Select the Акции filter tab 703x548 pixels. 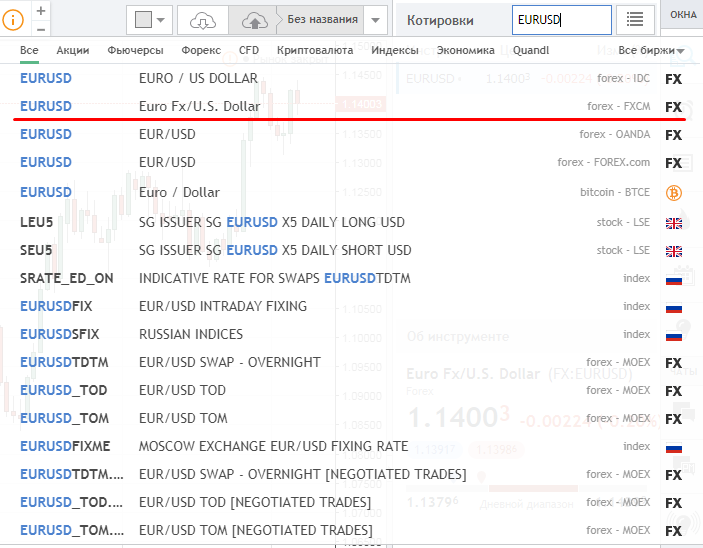(73, 50)
